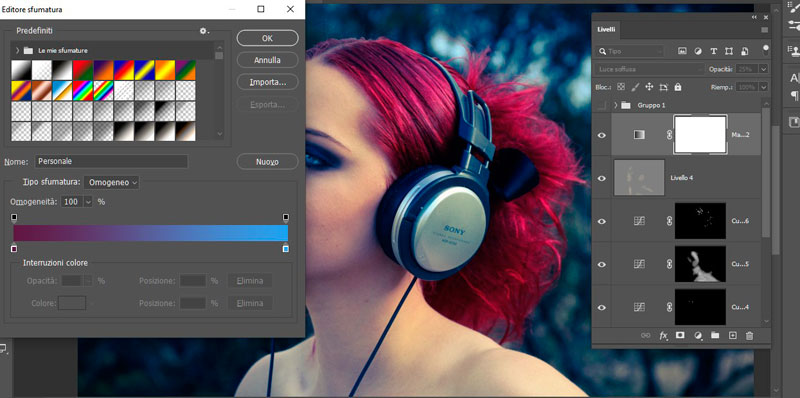Open the Tipo sfumatura dropdown
The image size is (800, 398).
pyautogui.click(x=111, y=182)
